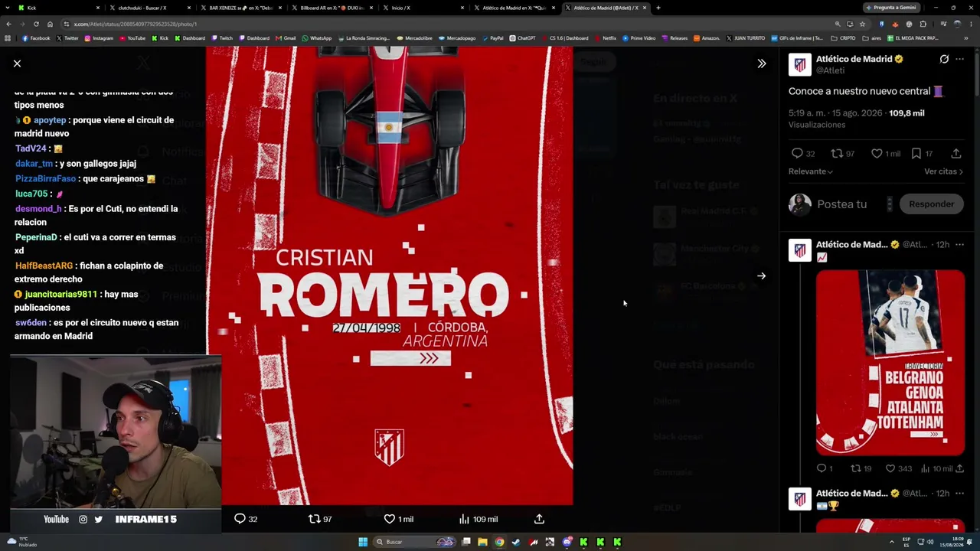Open the Gmail bookmark
Image resolution: width=980 pixels, height=551 pixels.
pyautogui.click(x=286, y=38)
